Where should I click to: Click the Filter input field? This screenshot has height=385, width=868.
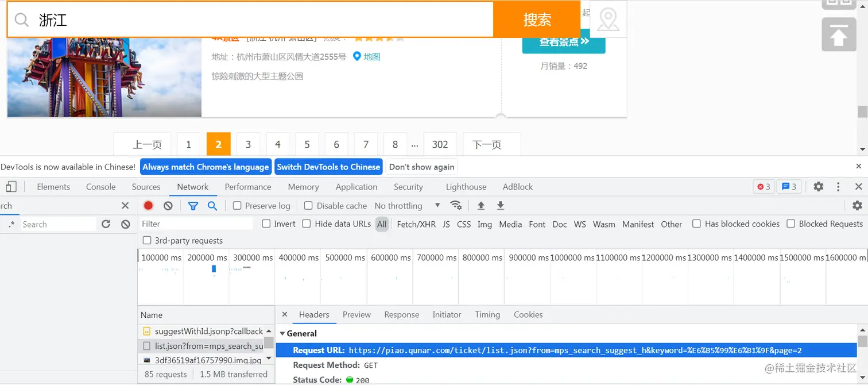[x=197, y=224]
